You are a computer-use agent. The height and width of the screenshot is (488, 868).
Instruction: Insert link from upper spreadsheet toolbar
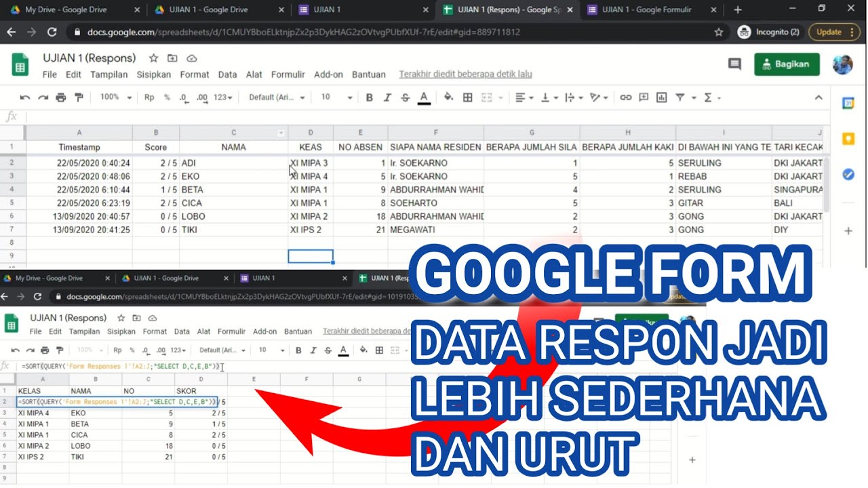(x=626, y=98)
